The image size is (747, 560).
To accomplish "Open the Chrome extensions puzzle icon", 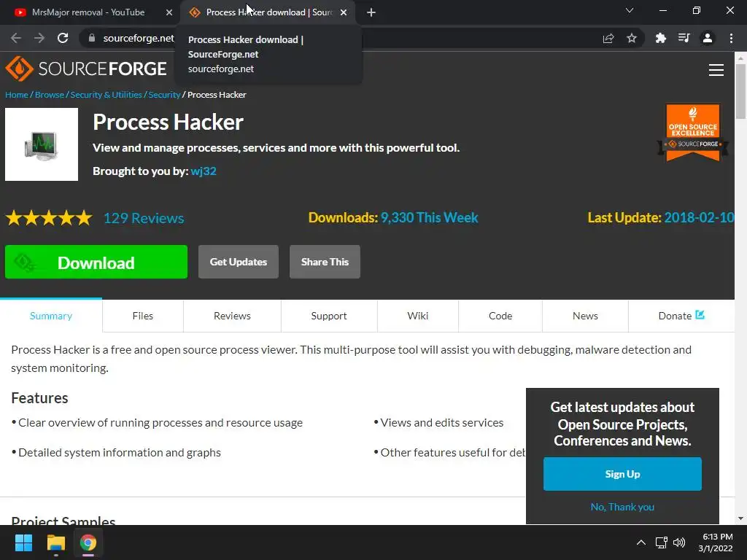I will pos(660,38).
